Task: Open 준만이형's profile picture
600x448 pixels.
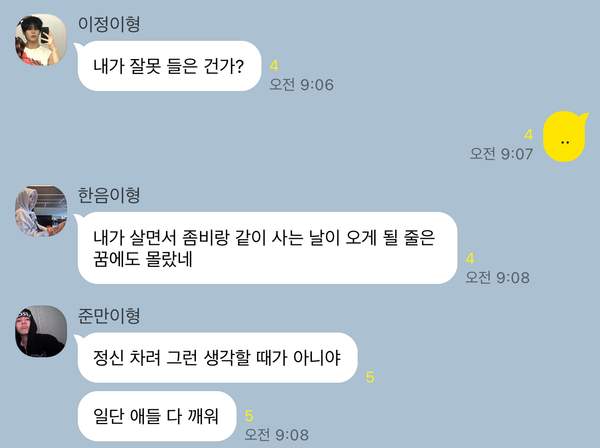Action: [41, 331]
